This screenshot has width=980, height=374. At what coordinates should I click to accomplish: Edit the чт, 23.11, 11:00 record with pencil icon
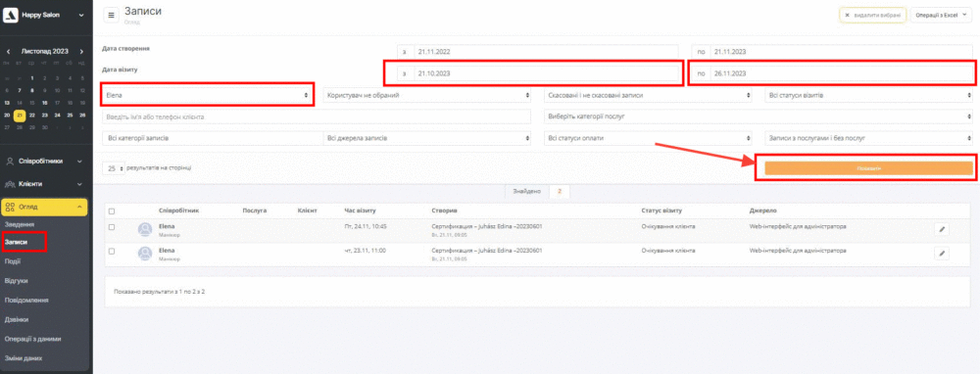coord(942,253)
